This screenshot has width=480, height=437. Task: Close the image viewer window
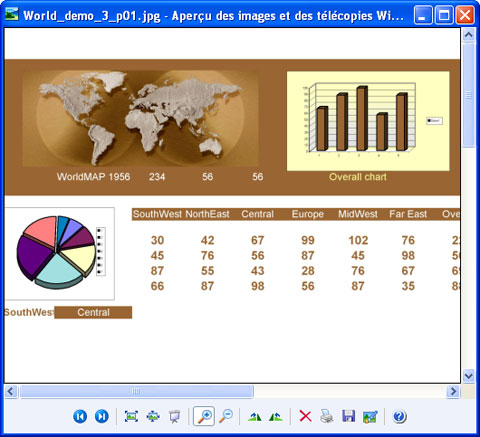point(465,15)
